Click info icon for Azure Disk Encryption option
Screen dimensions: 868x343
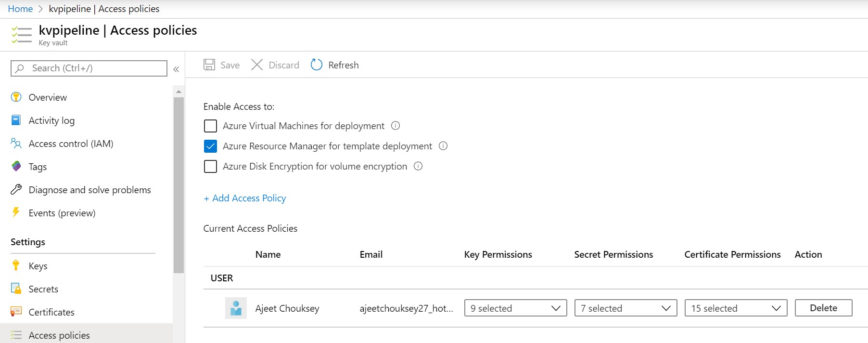click(418, 166)
